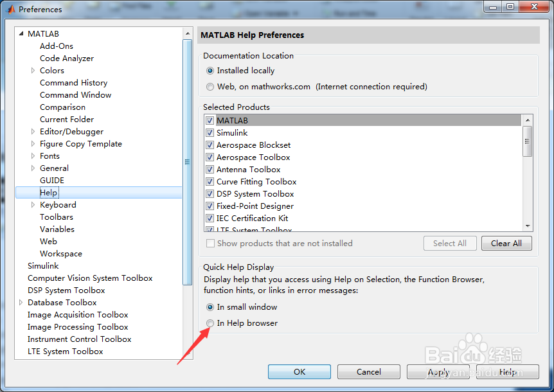The width and height of the screenshot is (554, 392).
Task: Expand the Colors tree node
Action: point(33,70)
